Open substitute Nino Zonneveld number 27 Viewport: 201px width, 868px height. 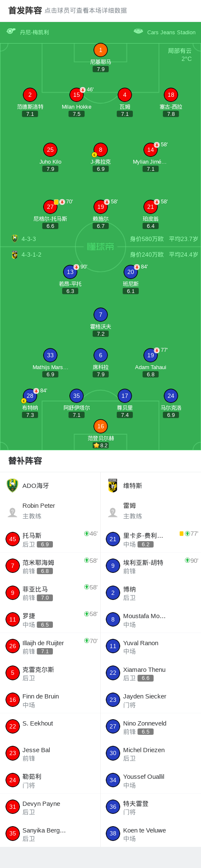point(113,727)
